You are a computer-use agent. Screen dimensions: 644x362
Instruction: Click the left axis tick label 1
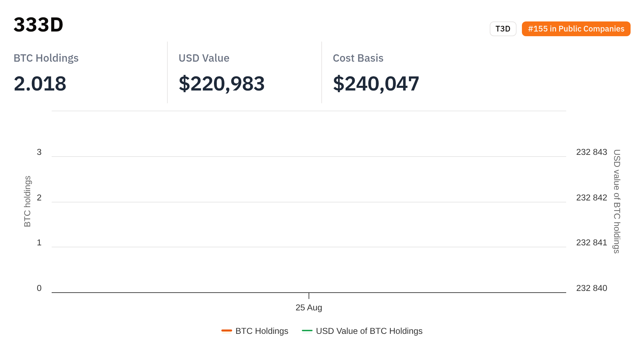pos(39,243)
